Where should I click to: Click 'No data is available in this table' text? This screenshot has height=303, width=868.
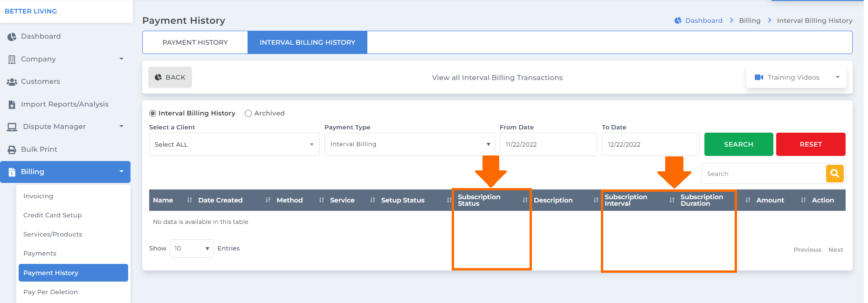tap(200, 222)
